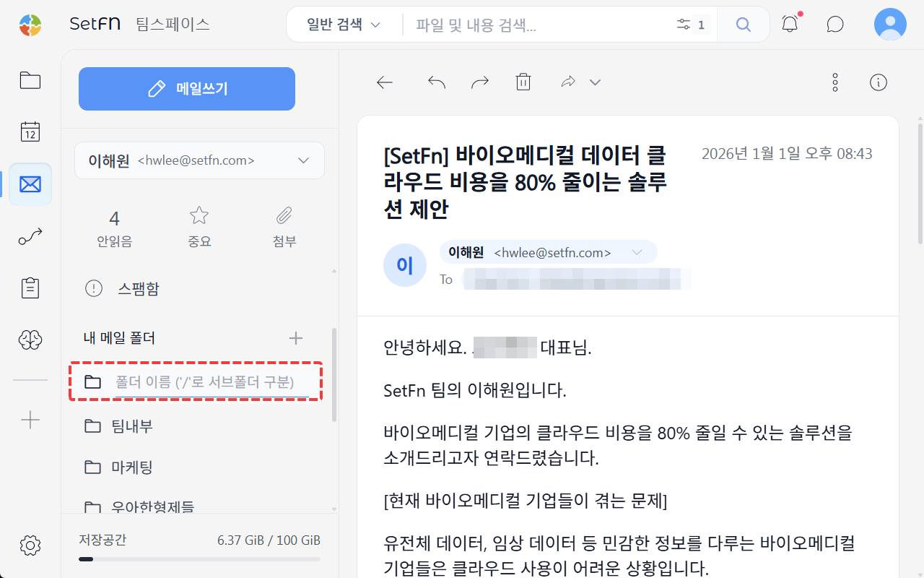Open the workflow route icon in sidebar
Viewport: 924px width, 578px height.
tap(30, 236)
